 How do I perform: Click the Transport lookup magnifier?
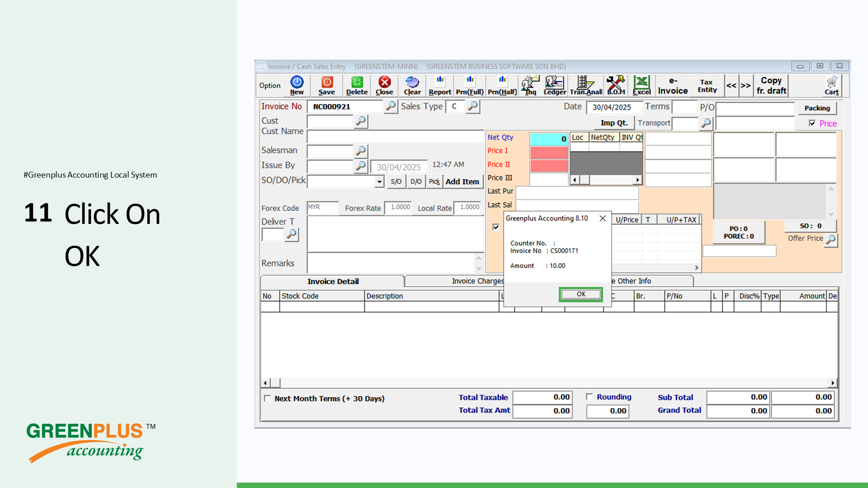click(706, 123)
